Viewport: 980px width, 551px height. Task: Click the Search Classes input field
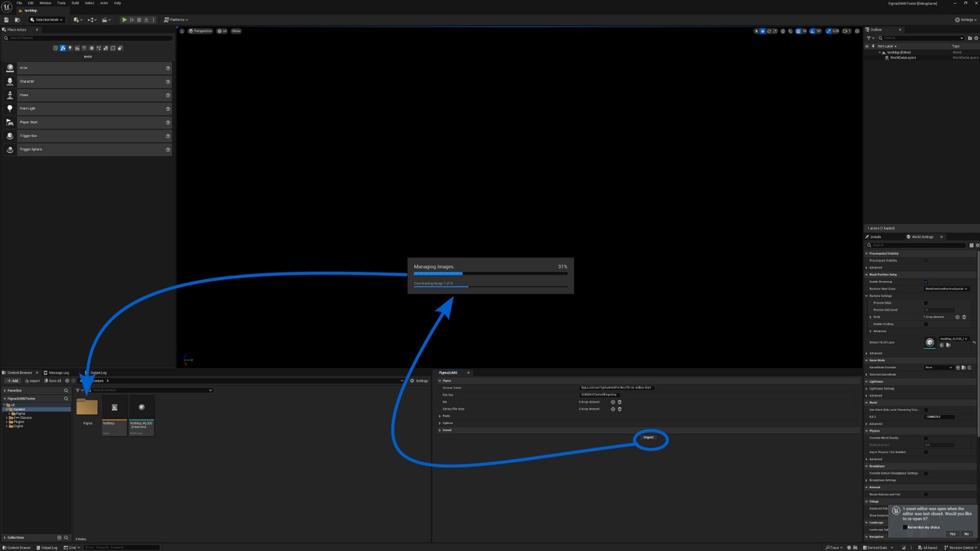click(88, 38)
